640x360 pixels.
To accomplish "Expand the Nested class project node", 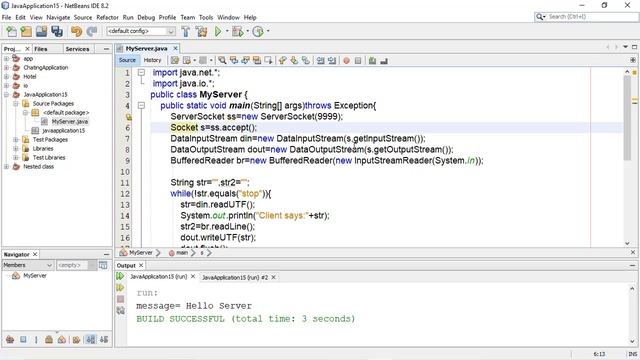I will click(x=6, y=167).
